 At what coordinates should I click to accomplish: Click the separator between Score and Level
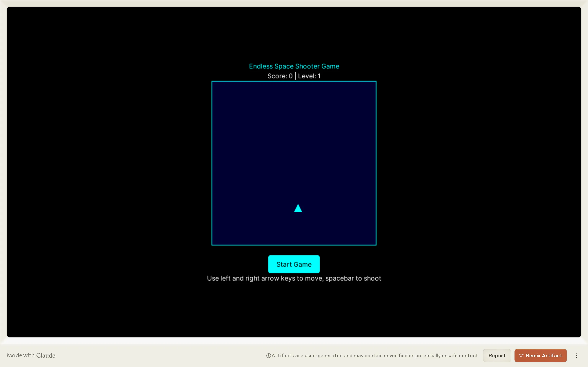295,76
